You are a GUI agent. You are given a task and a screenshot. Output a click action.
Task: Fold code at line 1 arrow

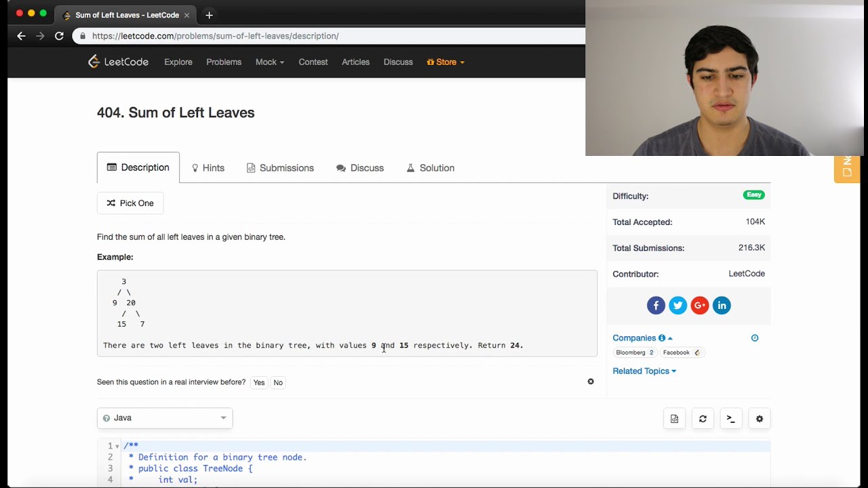(117, 446)
